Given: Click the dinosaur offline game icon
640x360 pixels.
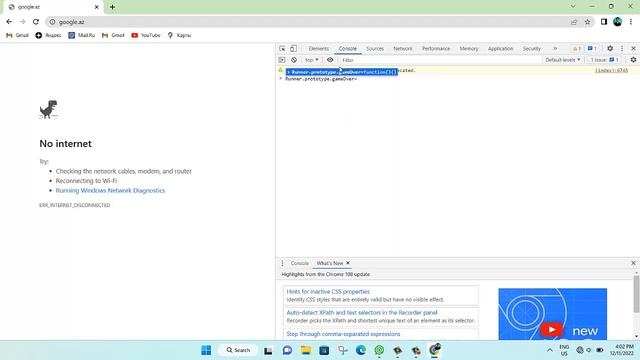Looking at the screenshot, I should point(49,109).
